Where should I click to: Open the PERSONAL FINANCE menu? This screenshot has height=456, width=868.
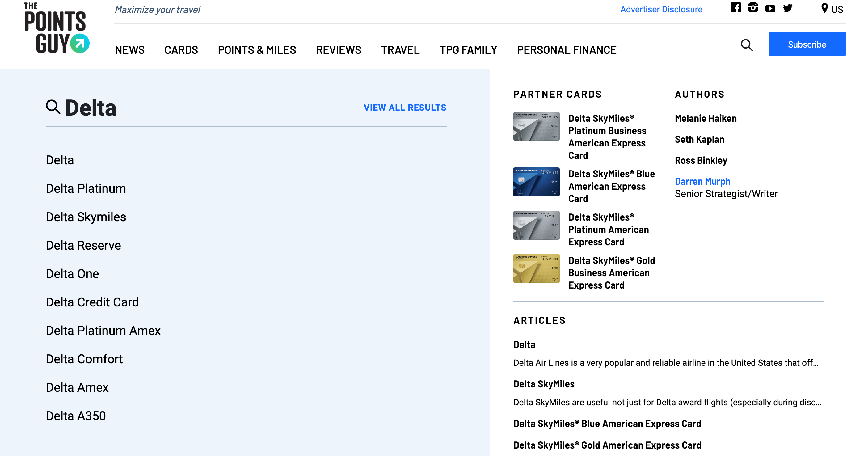coord(567,50)
